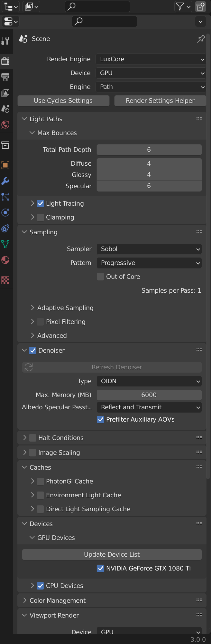Open the World properties tab icon

5,124
